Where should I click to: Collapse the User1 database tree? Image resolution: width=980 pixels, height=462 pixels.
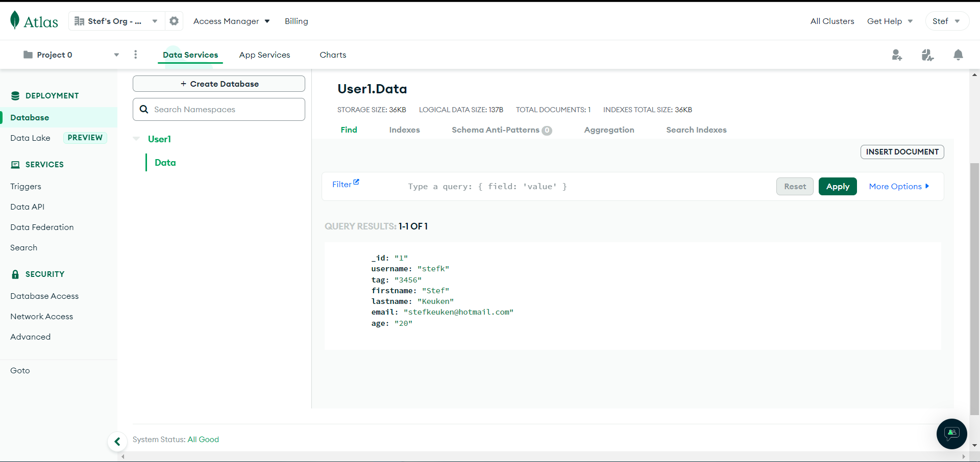[136, 139]
